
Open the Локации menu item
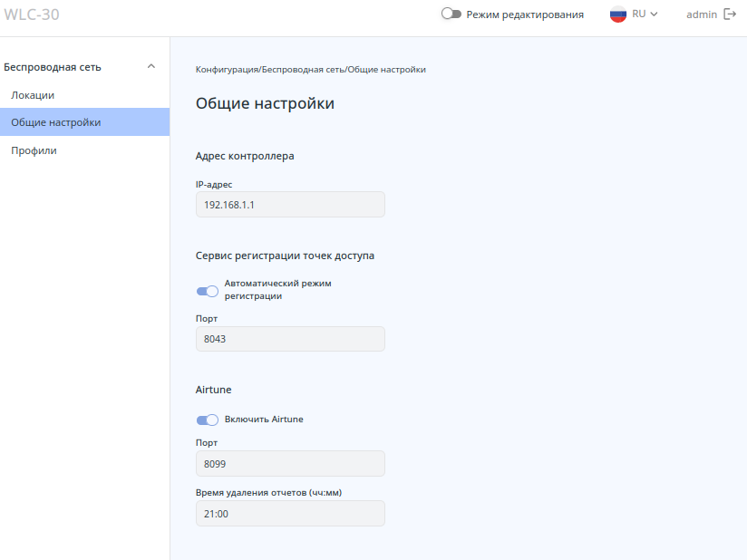click(33, 95)
